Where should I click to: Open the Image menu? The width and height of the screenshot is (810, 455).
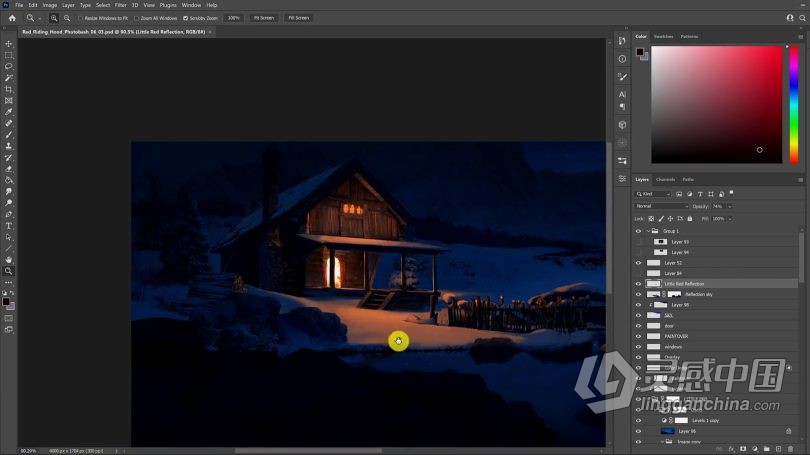50,5
